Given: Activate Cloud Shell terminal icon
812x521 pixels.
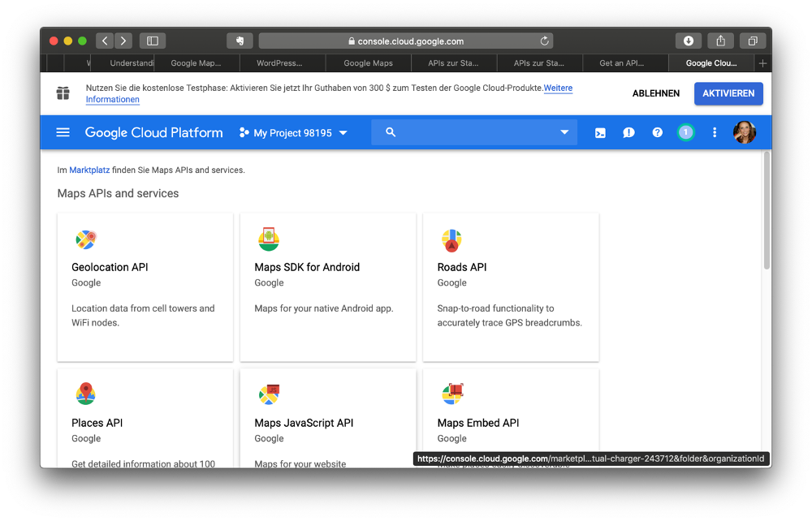Looking at the screenshot, I should (600, 133).
